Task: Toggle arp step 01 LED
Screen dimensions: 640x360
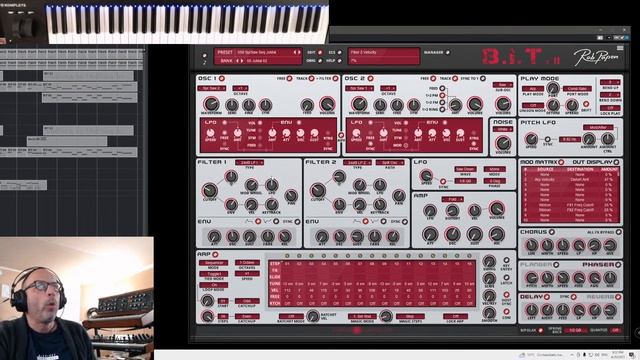Action: 287,256
